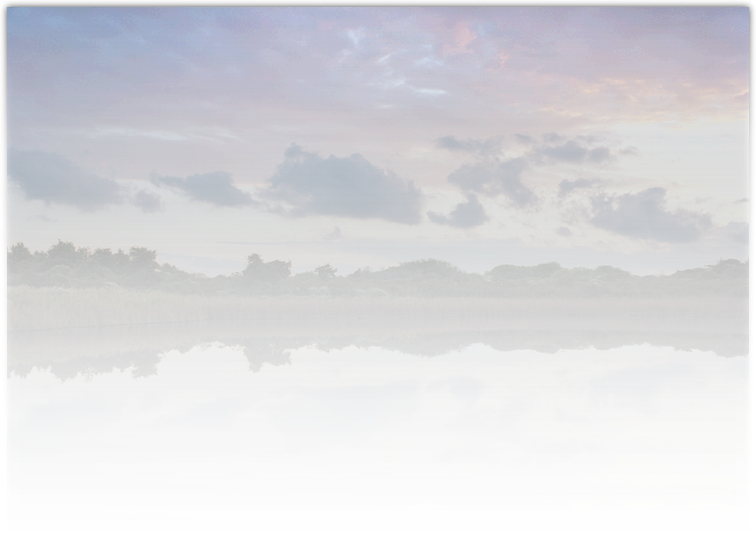
Task: Click the pink-orange glow in upper right sky
Action: pos(646,96)
